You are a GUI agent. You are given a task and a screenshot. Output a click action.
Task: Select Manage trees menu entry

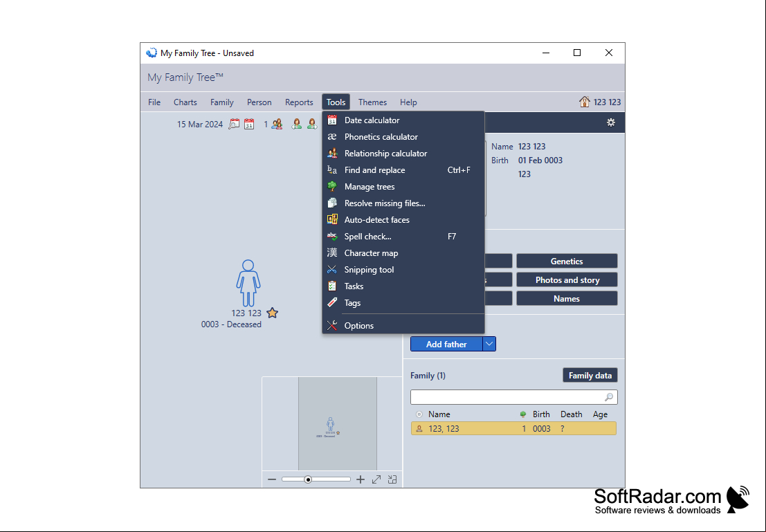(403, 187)
